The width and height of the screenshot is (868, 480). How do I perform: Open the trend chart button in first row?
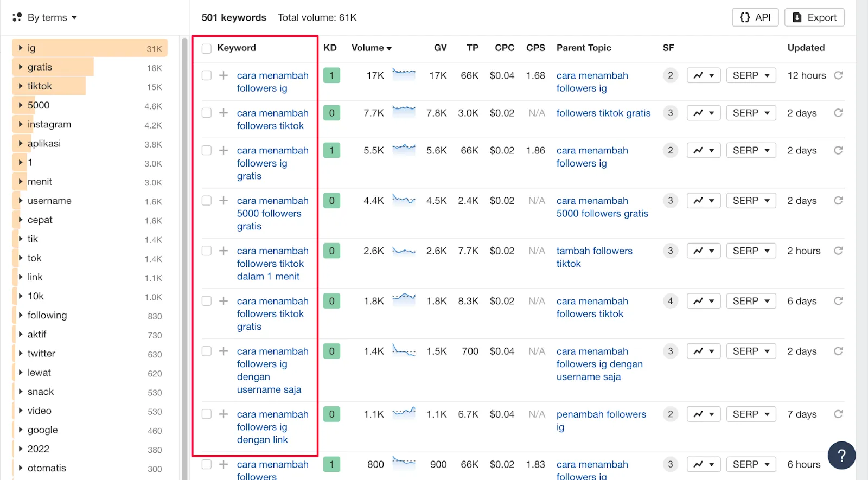point(704,75)
